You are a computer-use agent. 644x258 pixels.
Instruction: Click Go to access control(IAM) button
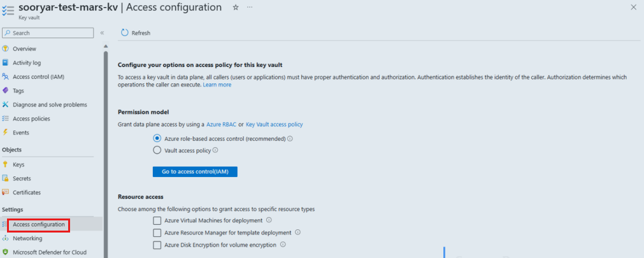(195, 172)
